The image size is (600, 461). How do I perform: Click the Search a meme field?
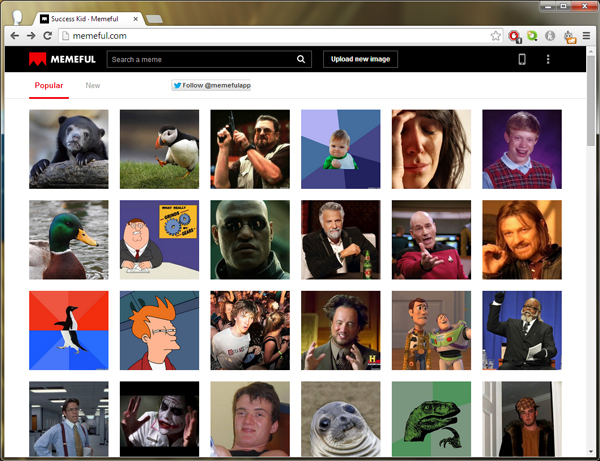point(209,59)
